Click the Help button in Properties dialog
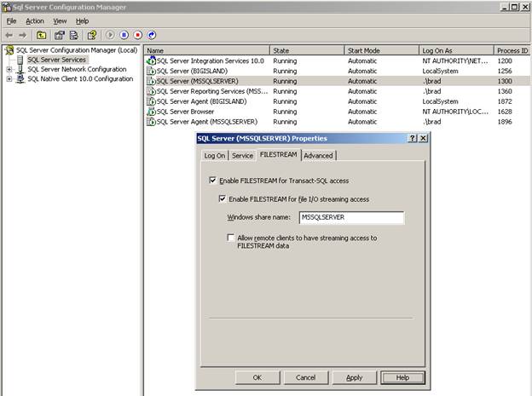532x396 pixels. 402,377
